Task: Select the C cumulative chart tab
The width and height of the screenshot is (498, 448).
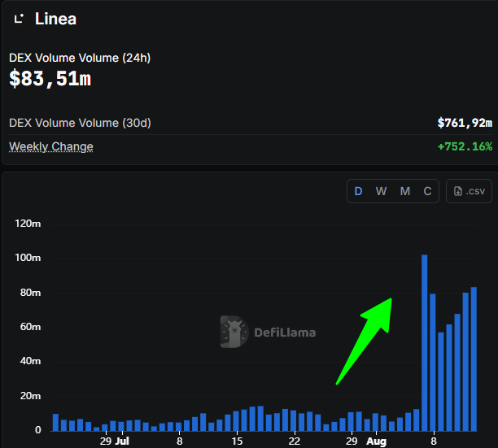Action: [427, 191]
